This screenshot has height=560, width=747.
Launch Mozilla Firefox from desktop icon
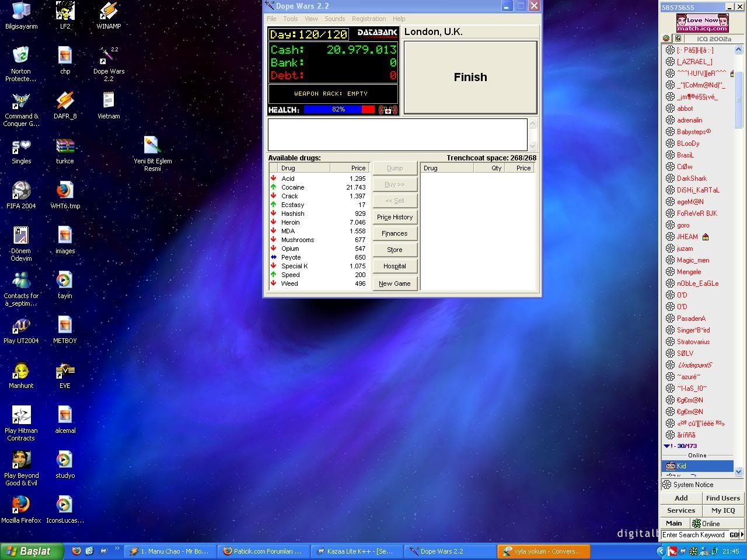tap(21, 505)
